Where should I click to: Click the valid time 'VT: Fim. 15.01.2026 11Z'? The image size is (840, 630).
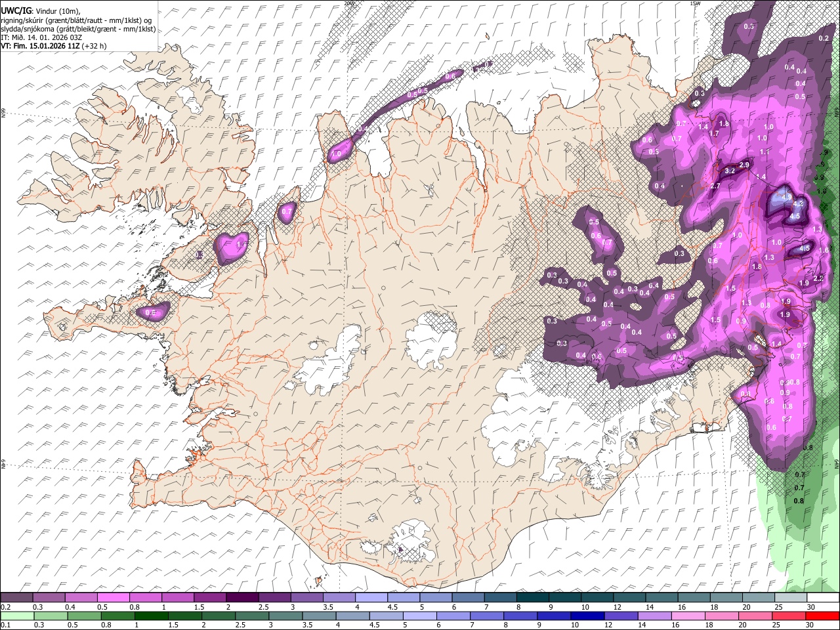[x=40, y=46]
